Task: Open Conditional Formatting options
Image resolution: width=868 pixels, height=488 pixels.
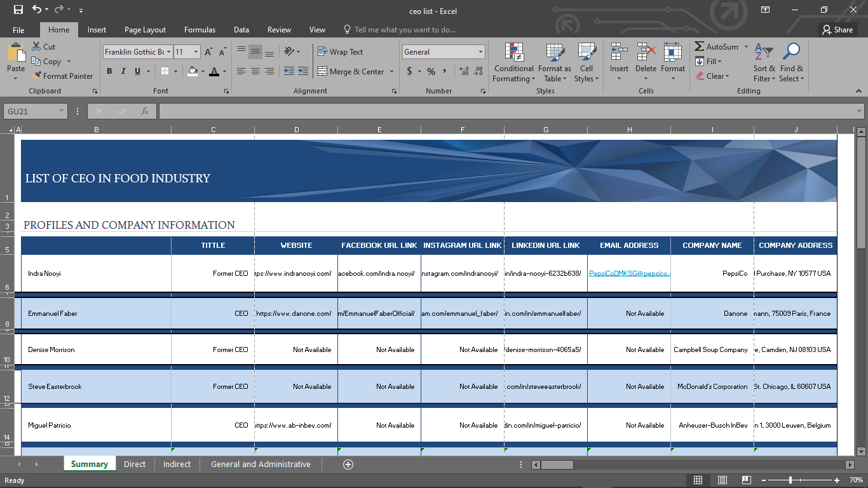Action: click(x=514, y=62)
